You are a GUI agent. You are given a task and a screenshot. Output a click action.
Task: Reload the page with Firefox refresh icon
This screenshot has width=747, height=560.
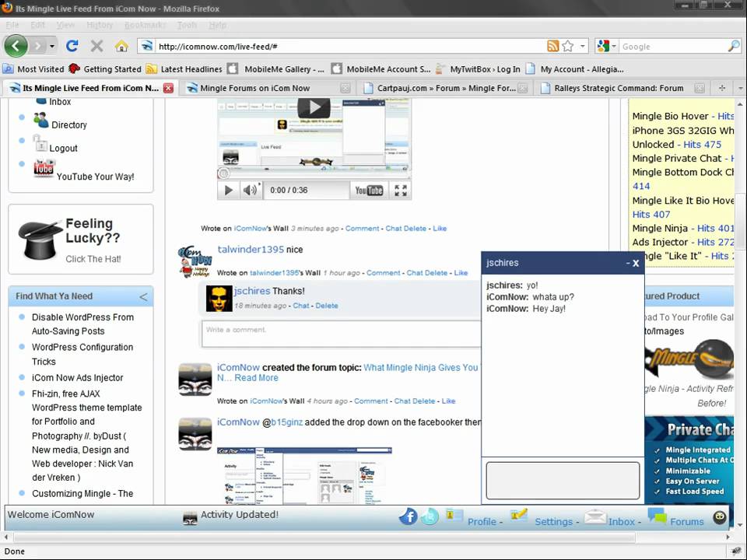point(72,46)
